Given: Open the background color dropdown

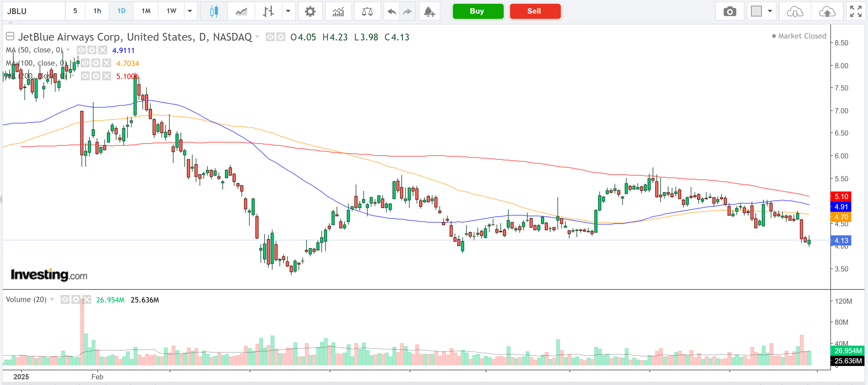Looking at the screenshot, I should (x=770, y=11).
